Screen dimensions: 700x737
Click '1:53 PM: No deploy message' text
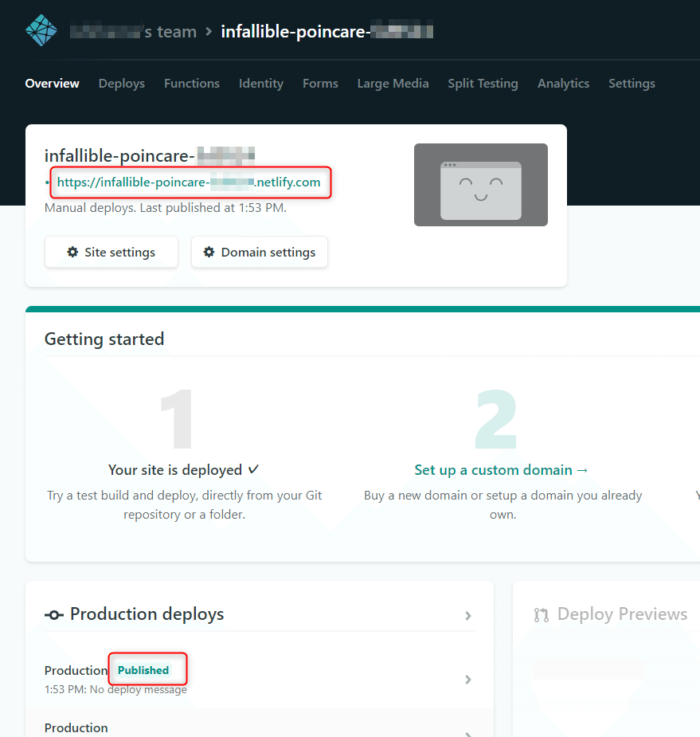click(x=115, y=689)
